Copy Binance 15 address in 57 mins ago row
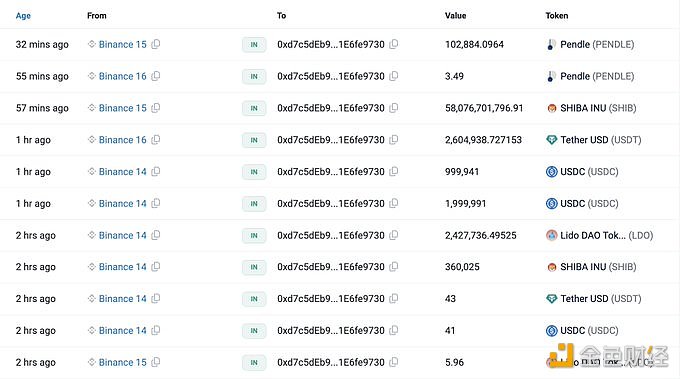The height and width of the screenshot is (379, 680). click(x=156, y=108)
